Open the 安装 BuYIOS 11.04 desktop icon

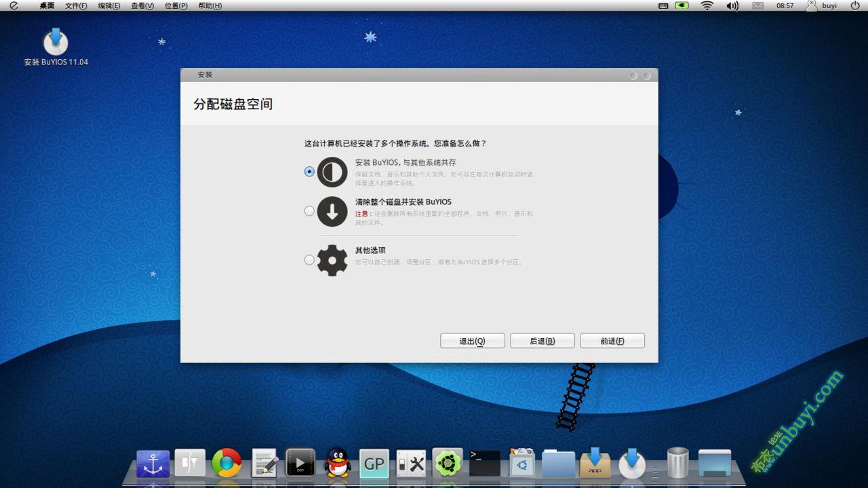point(56,47)
